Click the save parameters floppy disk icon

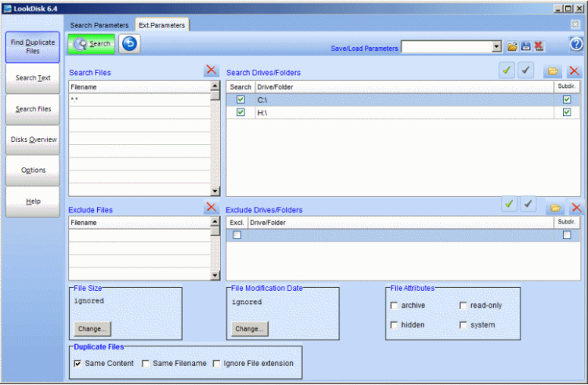[526, 46]
